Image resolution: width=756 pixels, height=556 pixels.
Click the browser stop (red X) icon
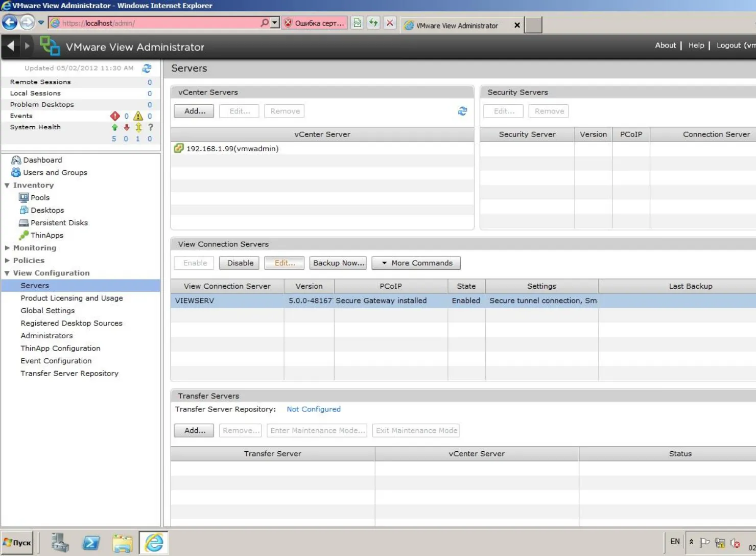click(x=390, y=23)
